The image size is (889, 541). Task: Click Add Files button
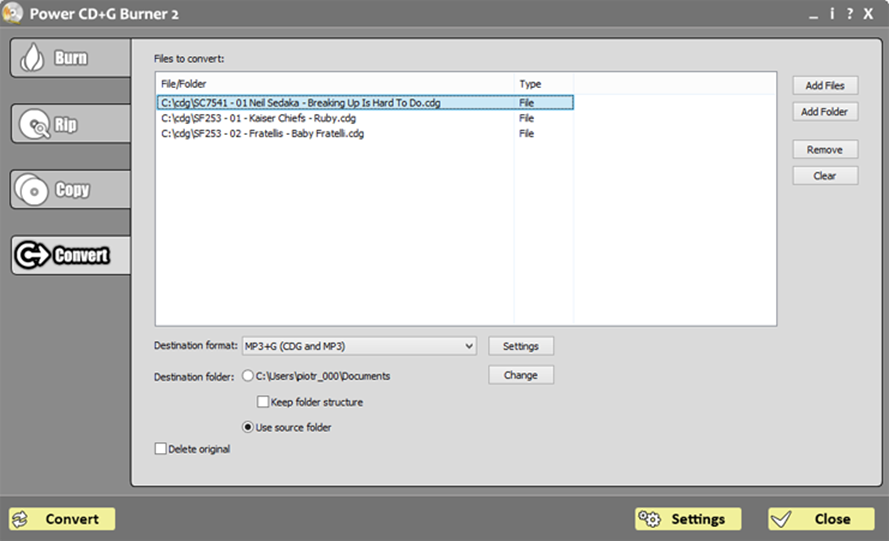pyautogui.click(x=825, y=86)
